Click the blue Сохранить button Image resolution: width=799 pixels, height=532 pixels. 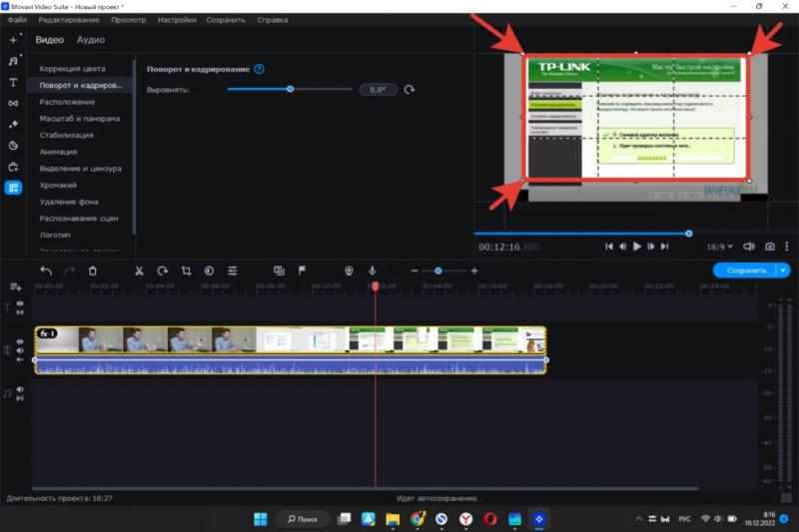[x=745, y=270]
